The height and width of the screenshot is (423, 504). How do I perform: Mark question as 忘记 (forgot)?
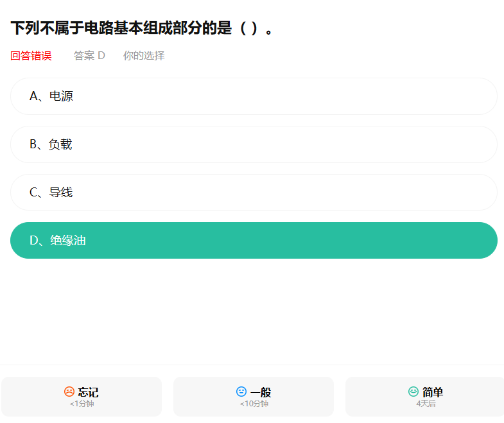pos(82,397)
